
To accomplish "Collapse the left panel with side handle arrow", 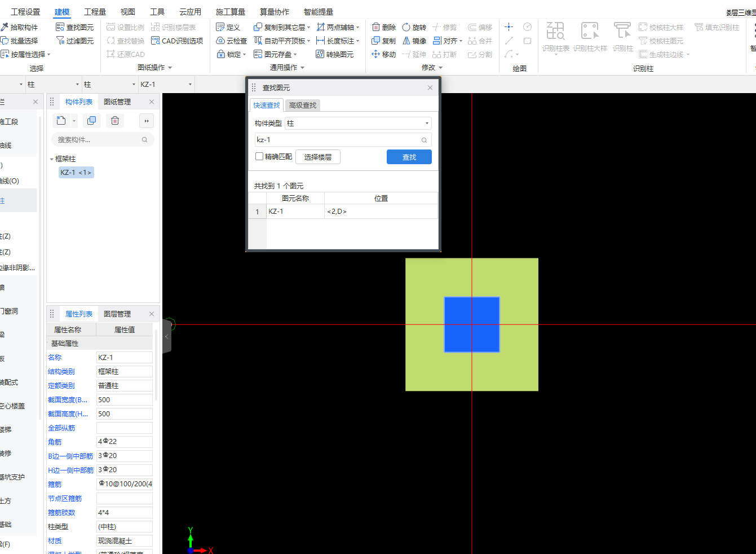I will click(x=166, y=336).
